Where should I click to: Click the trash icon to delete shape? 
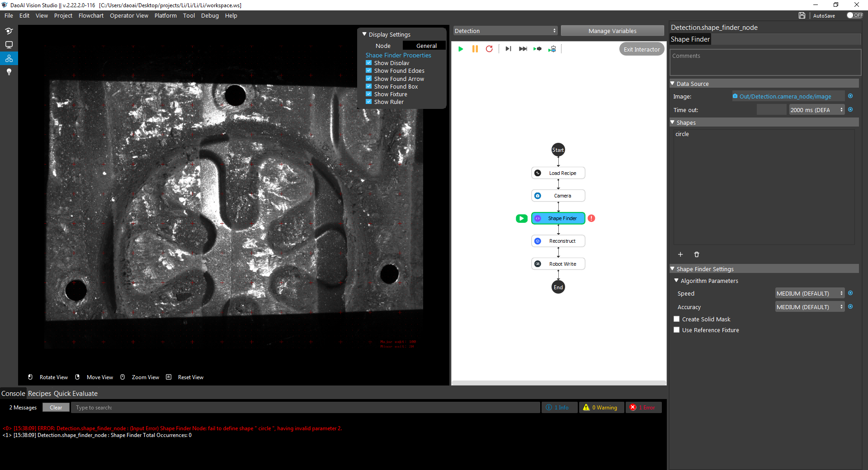pyautogui.click(x=697, y=254)
